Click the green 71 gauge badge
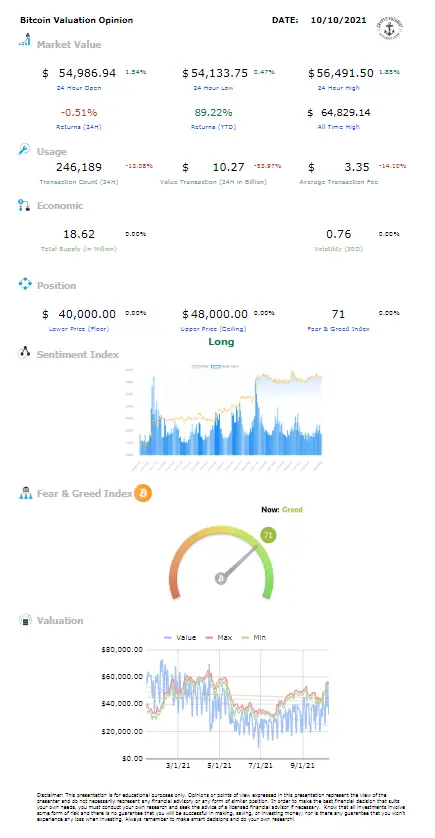Image resolution: width=435 pixels, height=838 pixels. coord(268,535)
